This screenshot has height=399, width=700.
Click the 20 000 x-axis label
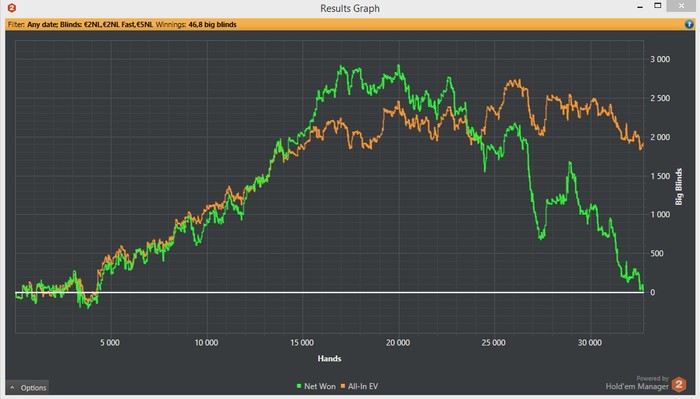(398, 343)
